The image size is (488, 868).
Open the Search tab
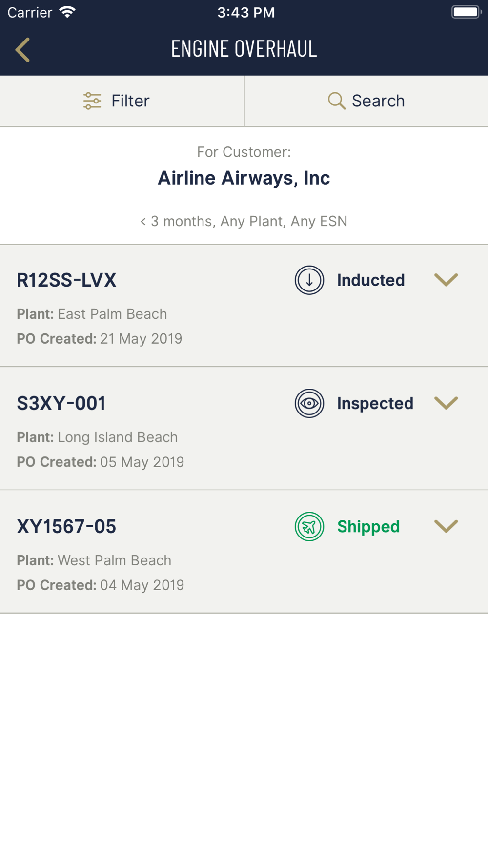(366, 101)
